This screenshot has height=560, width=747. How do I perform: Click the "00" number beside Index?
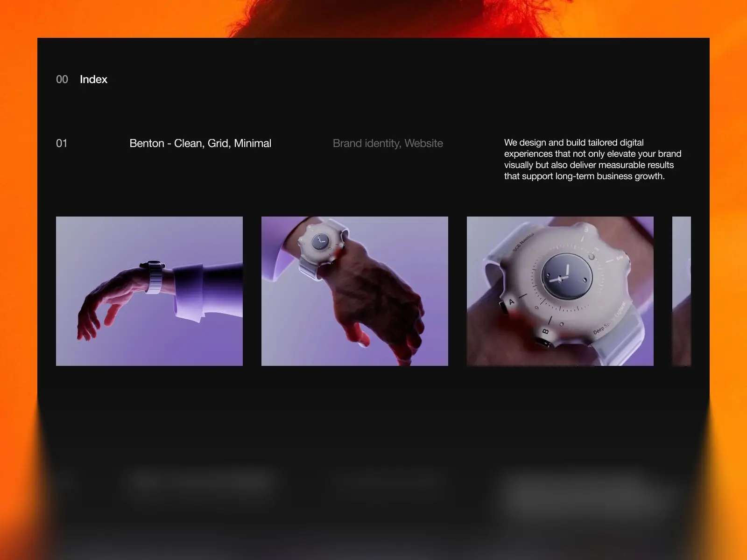pyautogui.click(x=62, y=79)
